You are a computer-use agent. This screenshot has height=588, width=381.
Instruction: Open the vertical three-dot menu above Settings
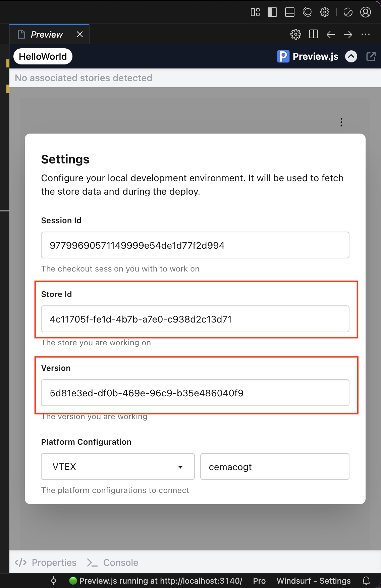pos(341,122)
